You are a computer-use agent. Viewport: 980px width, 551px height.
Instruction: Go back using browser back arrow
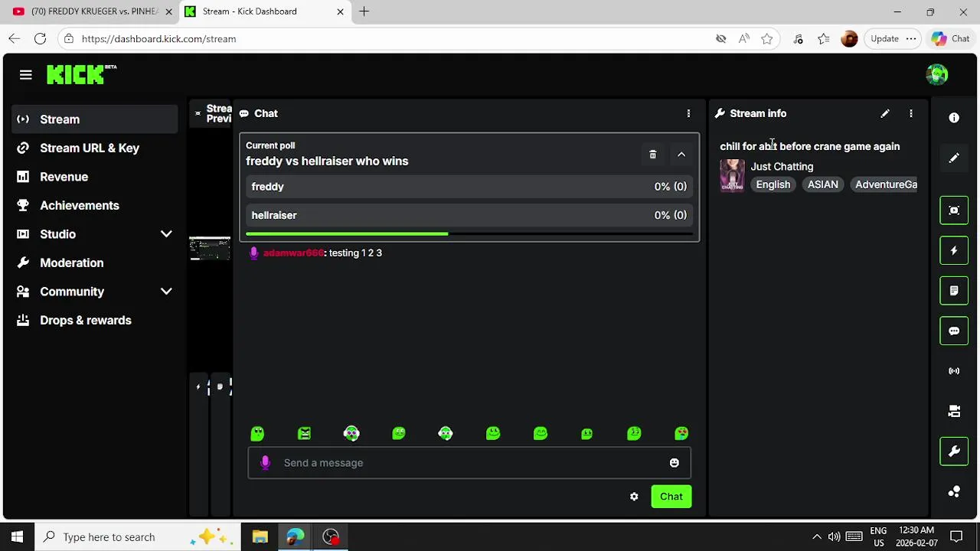pos(15,38)
